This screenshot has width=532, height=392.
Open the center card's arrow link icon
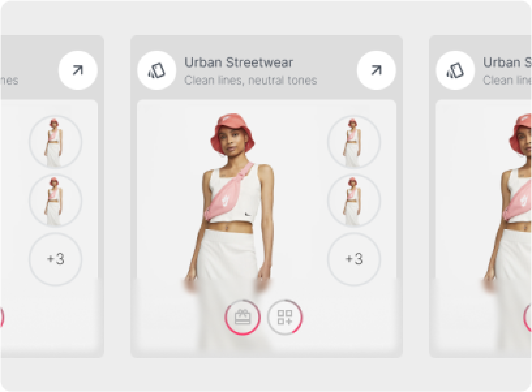pos(377,70)
